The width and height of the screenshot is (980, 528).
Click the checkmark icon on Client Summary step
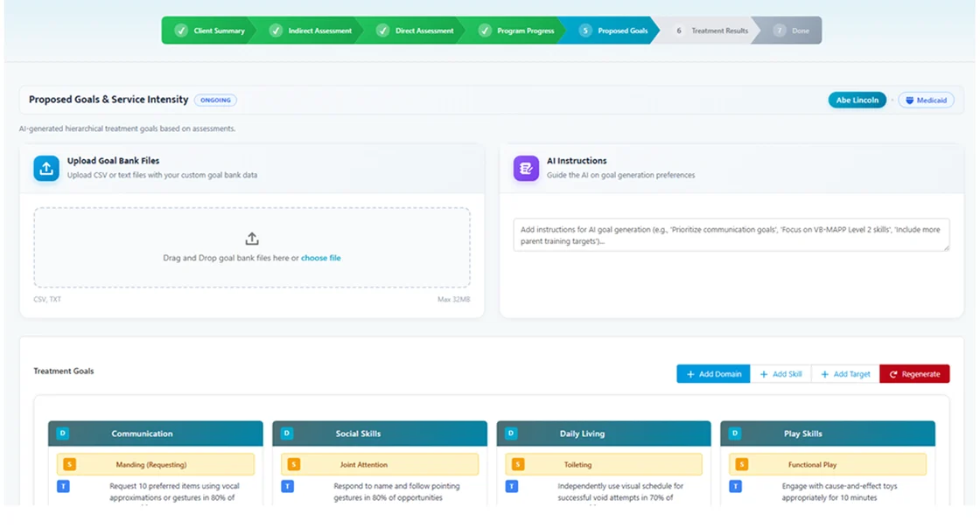click(x=181, y=30)
